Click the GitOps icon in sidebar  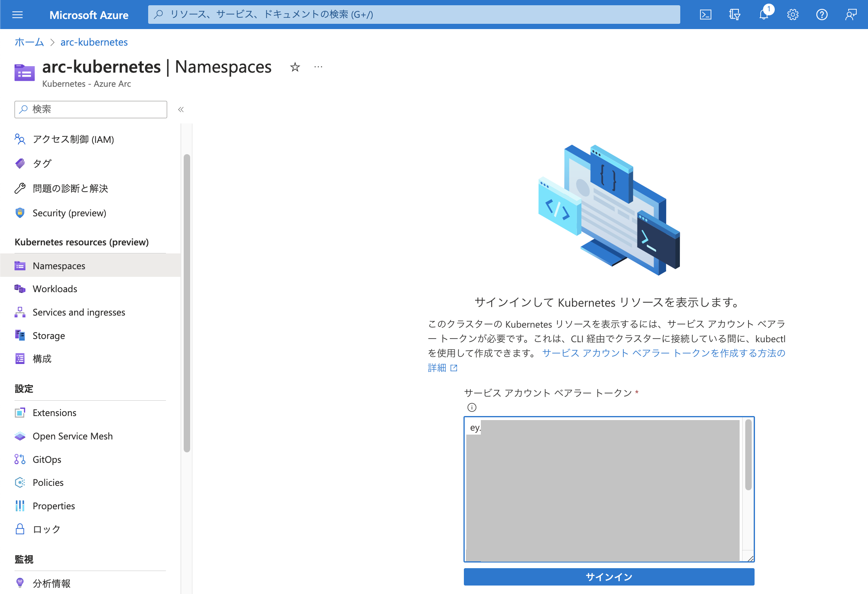20,459
